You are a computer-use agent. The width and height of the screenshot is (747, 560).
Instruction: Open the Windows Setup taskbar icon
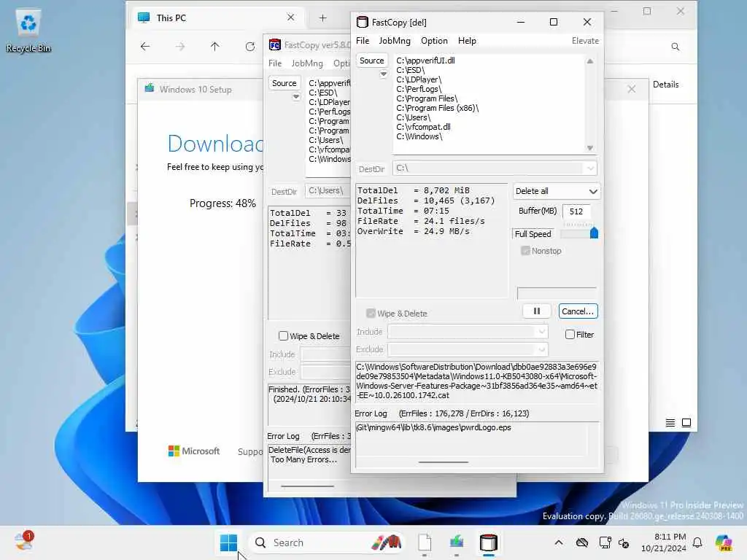pyautogui.click(x=457, y=542)
